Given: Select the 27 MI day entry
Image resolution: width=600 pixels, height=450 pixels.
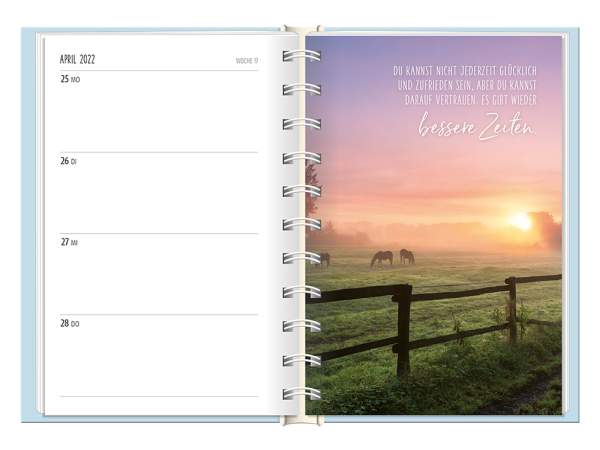Looking at the screenshot, I should [x=69, y=242].
